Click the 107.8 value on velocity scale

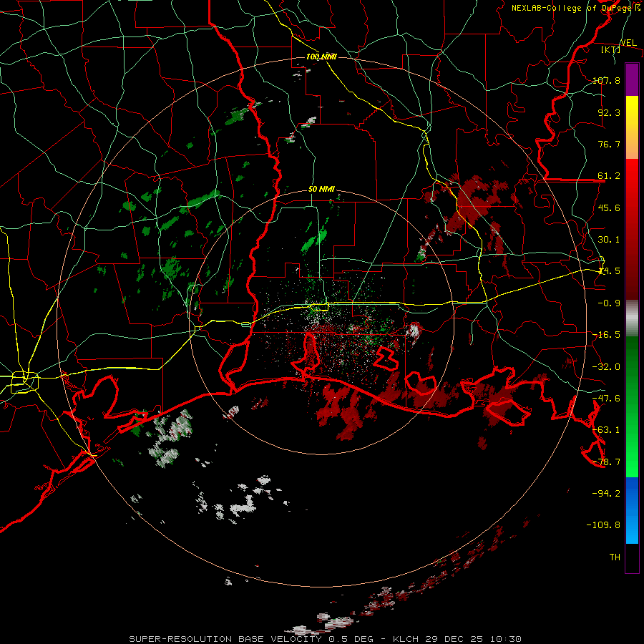click(x=606, y=80)
